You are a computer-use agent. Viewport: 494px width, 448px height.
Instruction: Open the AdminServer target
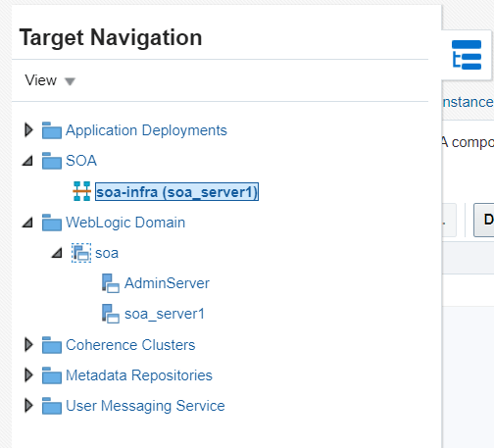(x=167, y=283)
